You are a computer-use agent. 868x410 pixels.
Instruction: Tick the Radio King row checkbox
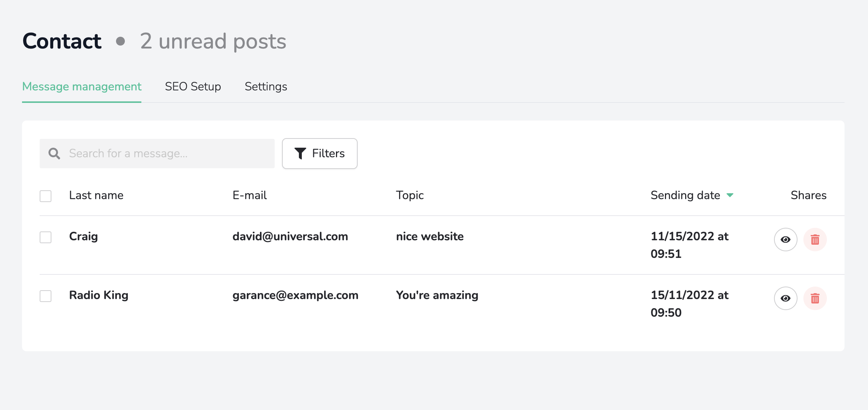point(46,296)
